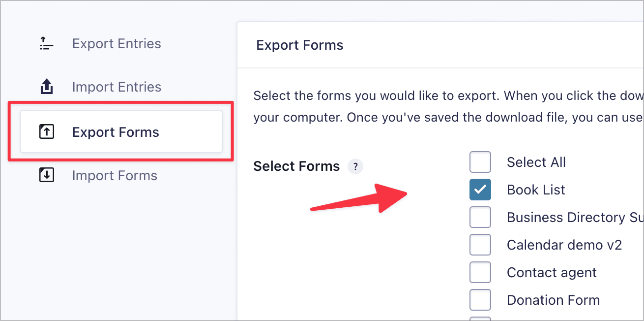
Task: Tick the Business Directory checkbox
Action: point(480,218)
